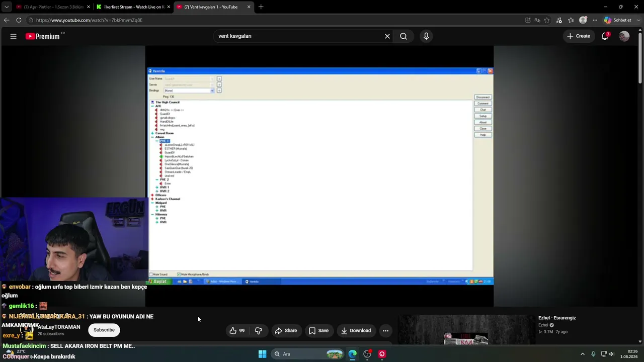Switch to the ilkerfirat Stream tab
The height and width of the screenshot is (362, 644).
pyautogui.click(x=132, y=7)
